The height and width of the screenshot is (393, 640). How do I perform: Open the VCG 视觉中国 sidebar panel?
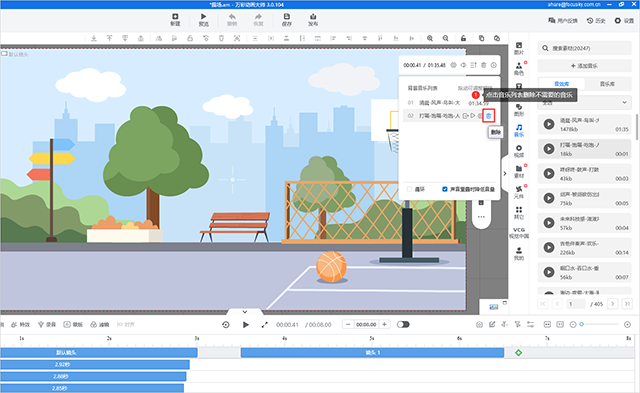pos(519,233)
